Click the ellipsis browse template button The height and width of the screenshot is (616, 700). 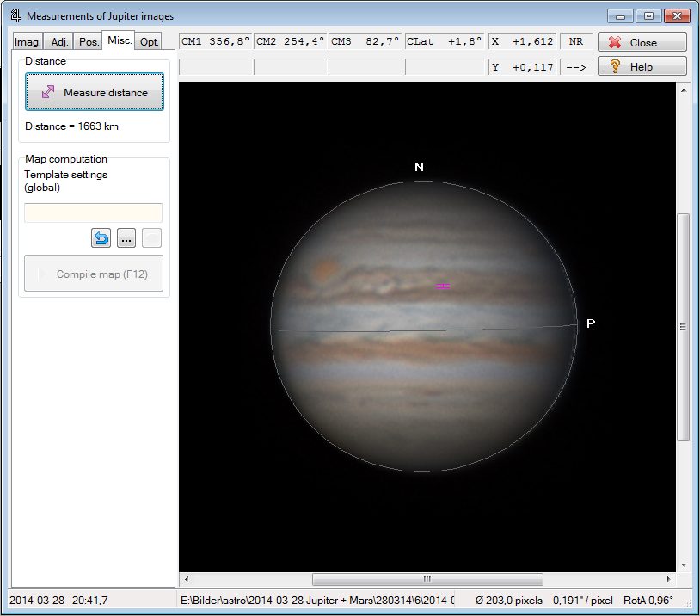pyautogui.click(x=126, y=238)
